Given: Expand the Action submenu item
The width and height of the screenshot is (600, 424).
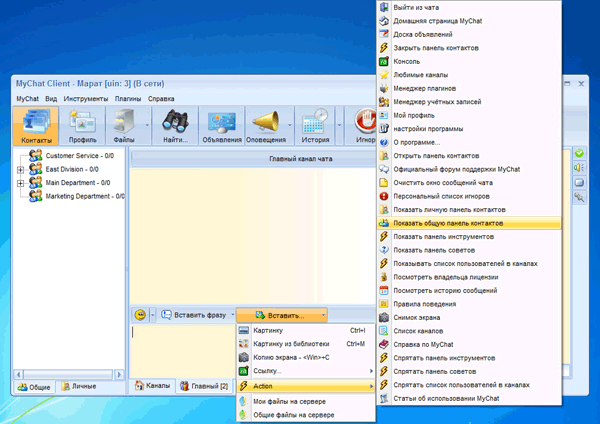Looking at the screenshot, I should pyautogui.click(x=306, y=386).
